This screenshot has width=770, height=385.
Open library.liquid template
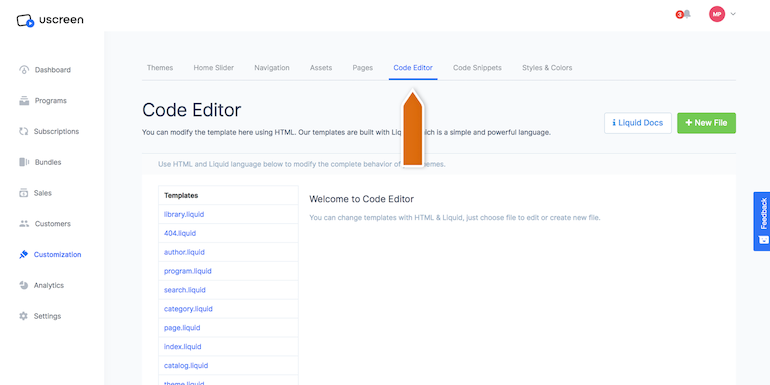click(184, 214)
